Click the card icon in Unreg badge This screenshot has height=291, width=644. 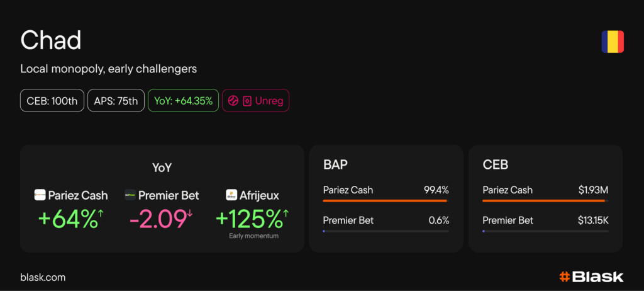(247, 101)
